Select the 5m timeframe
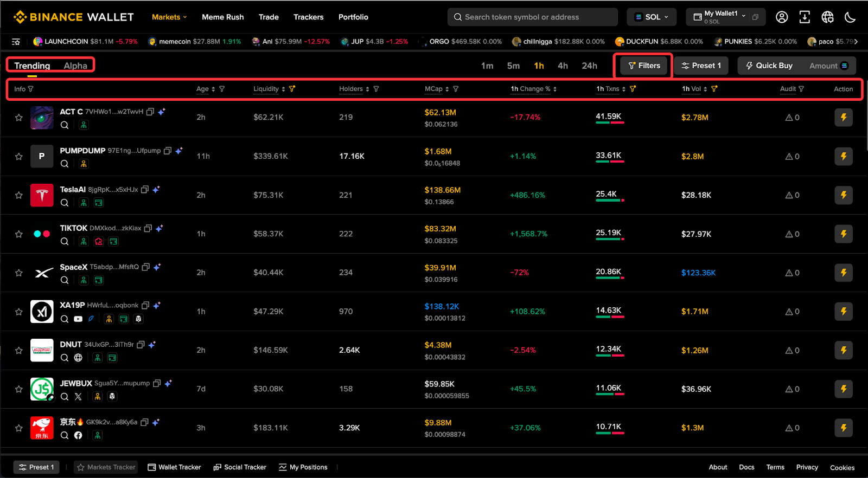The width and height of the screenshot is (868, 478). [x=513, y=66]
